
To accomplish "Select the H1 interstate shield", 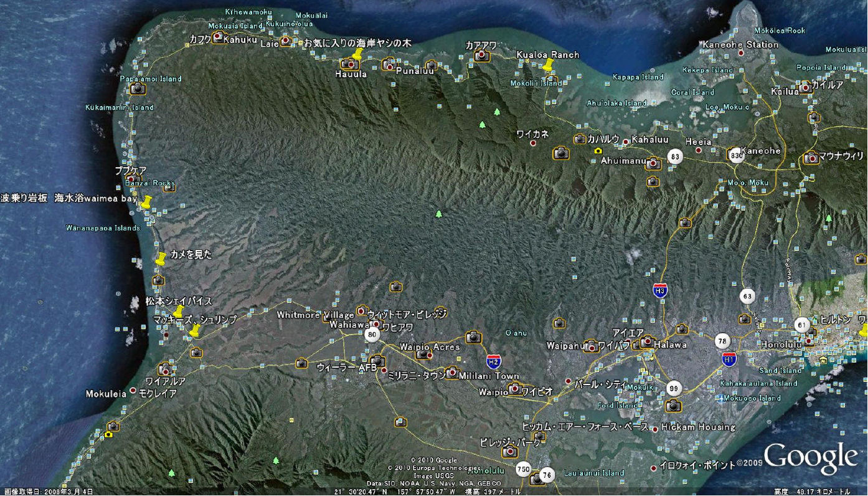I will (729, 359).
